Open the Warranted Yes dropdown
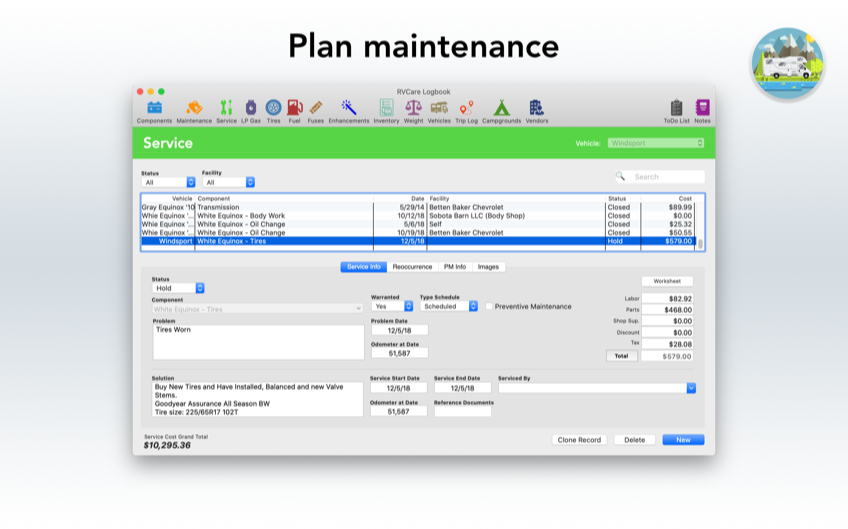Screen dimensions: 848x529 pos(392,306)
